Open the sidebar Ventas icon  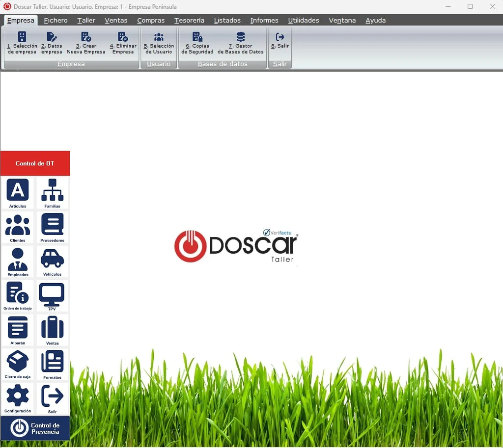52,330
